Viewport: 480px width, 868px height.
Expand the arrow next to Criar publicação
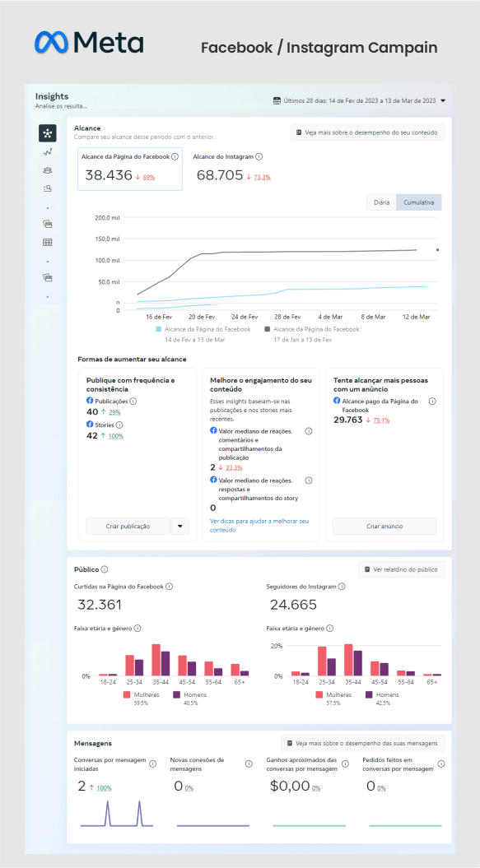(180, 526)
